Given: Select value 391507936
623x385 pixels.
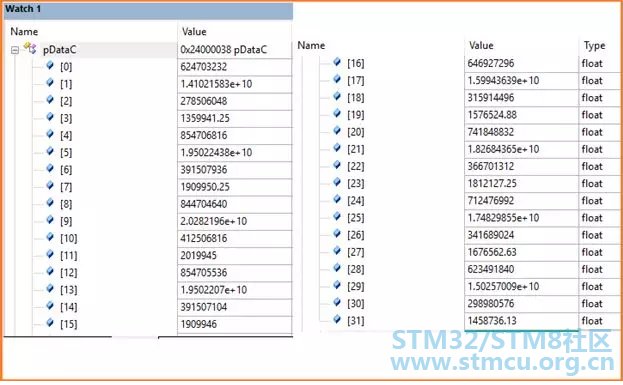Looking at the screenshot, I should click(204, 170).
